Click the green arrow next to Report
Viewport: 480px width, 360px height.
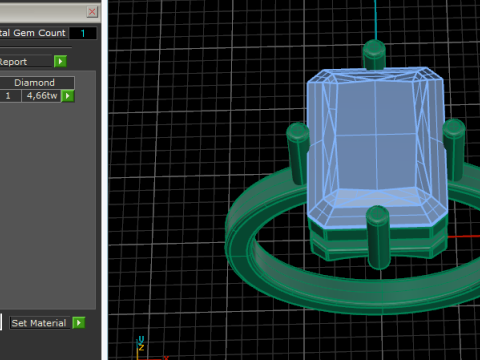(x=60, y=61)
